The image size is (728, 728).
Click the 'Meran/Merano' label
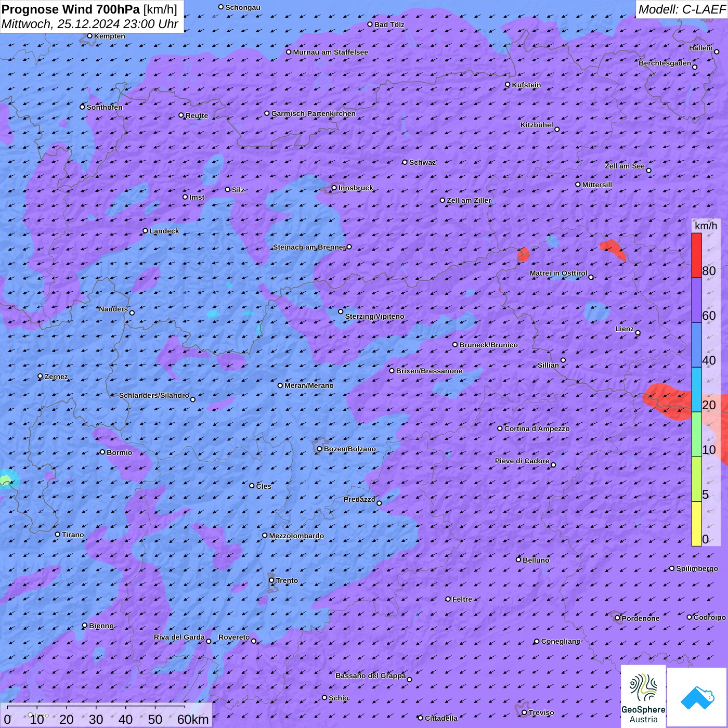(x=309, y=385)
